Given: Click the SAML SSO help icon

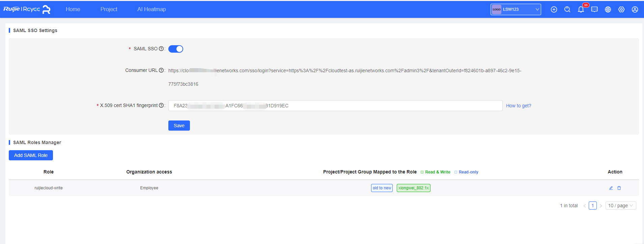Looking at the screenshot, I should (x=161, y=49).
